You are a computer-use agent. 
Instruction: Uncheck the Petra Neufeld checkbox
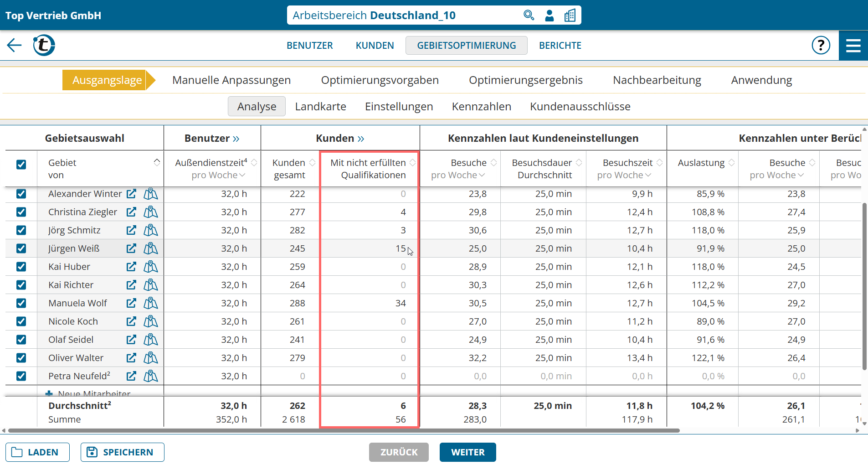pos(21,376)
